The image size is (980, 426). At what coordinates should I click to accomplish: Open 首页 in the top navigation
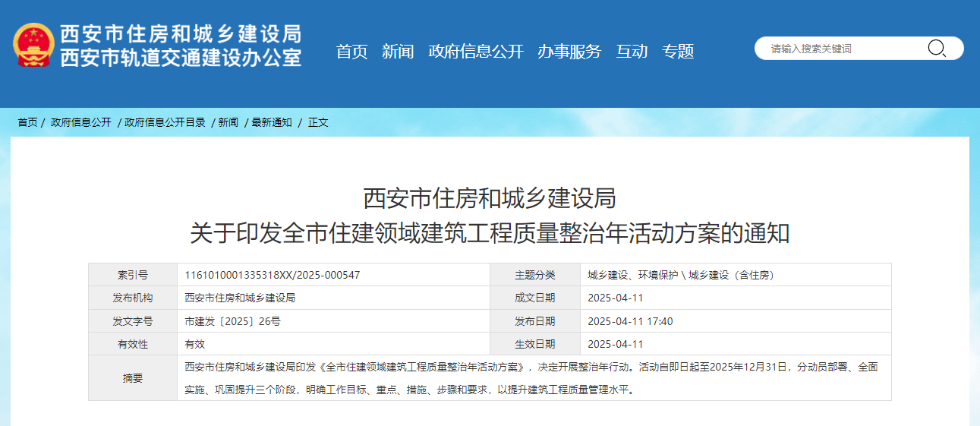click(x=351, y=52)
